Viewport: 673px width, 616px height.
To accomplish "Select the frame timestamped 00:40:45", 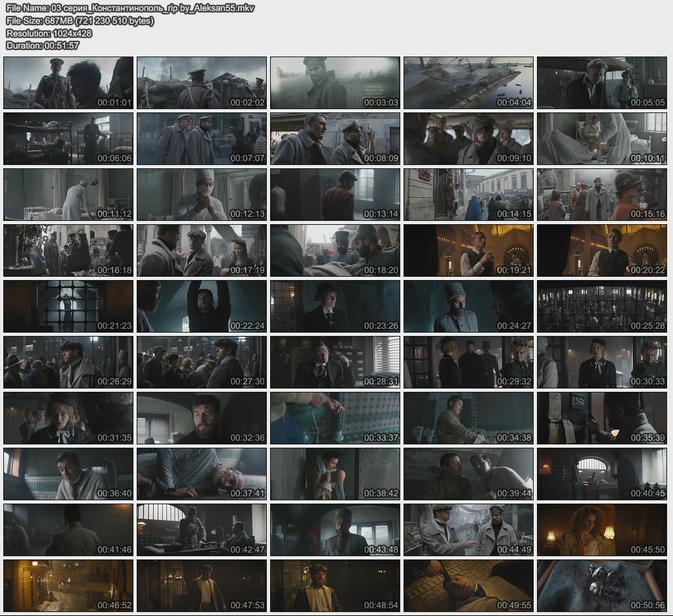I will (601, 474).
